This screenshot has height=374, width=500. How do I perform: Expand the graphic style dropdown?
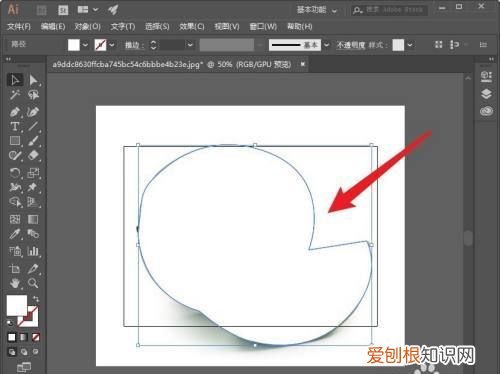pyautogui.click(x=410, y=45)
